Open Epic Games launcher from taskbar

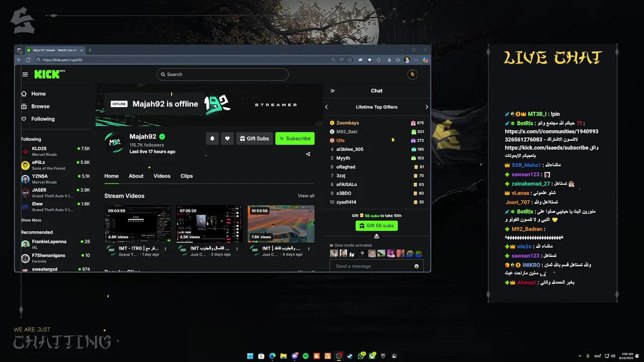(383, 356)
